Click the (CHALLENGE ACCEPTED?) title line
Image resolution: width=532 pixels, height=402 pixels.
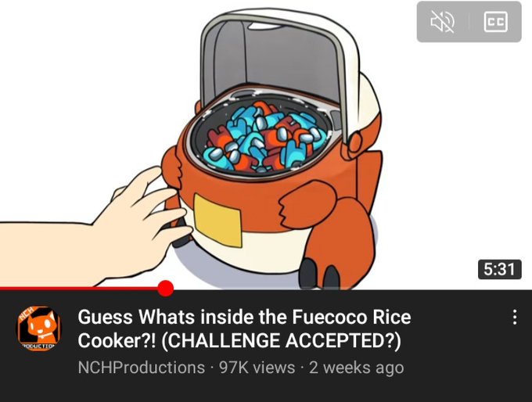click(x=281, y=340)
